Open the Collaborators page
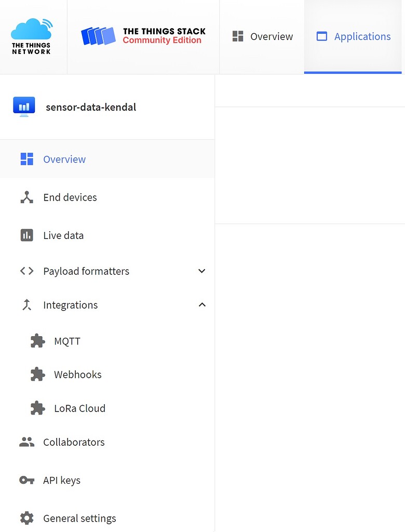The height and width of the screenshot is (532, 405). click(x=74, y=442)
